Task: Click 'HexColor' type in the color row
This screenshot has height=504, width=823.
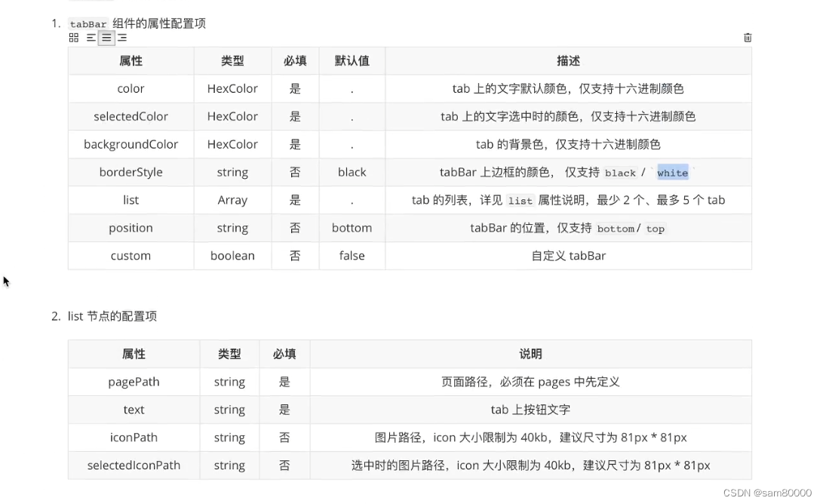Action: pyautogui.click(x=232, y=89)
